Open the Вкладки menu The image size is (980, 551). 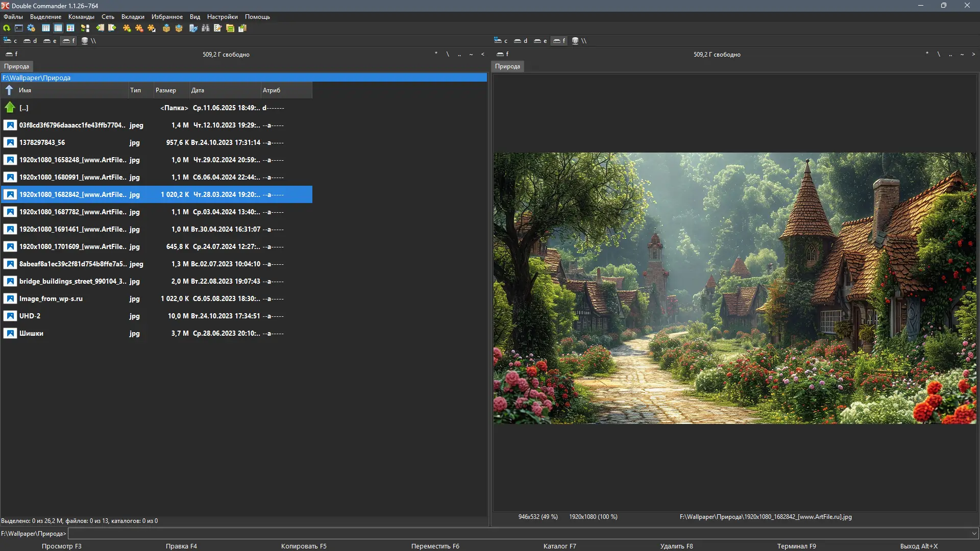click(133, 17)
